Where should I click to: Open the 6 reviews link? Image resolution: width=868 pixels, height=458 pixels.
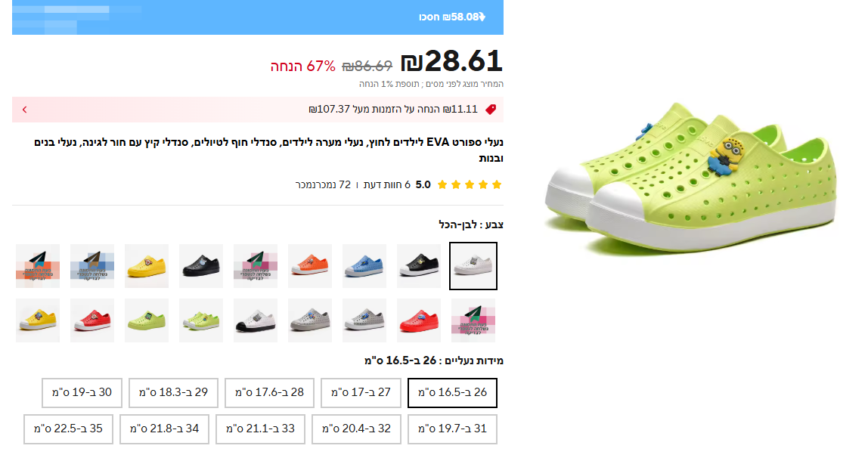387,184
